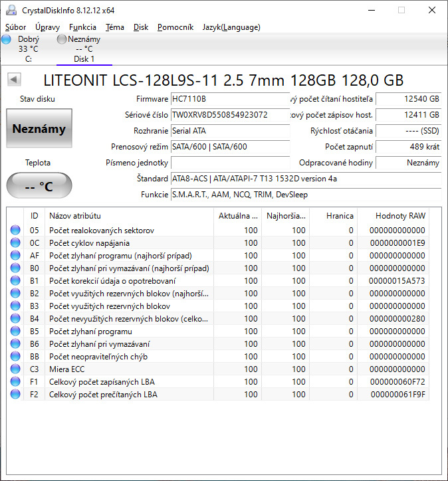Minimize the CrystalDiskInfo window
Screen dimensions: 448x481
(x=372, y=10)
